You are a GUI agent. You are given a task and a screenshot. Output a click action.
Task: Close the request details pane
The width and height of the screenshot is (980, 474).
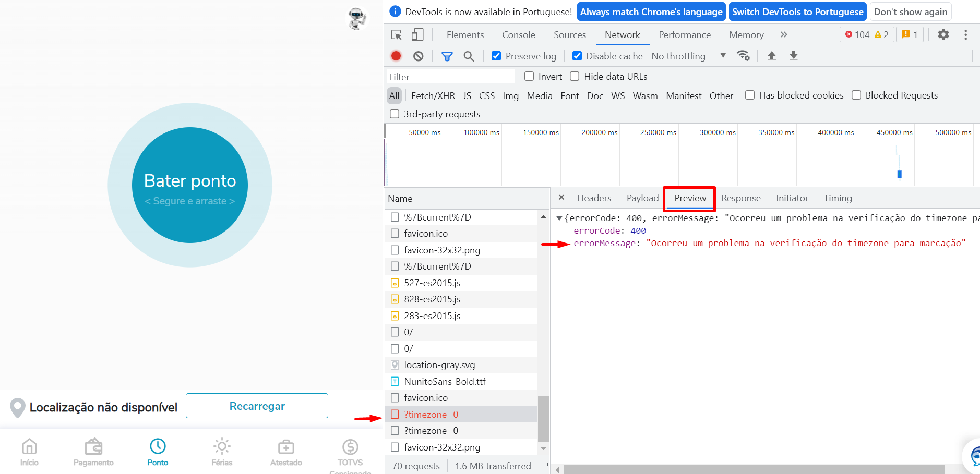(x=561, y=197)
